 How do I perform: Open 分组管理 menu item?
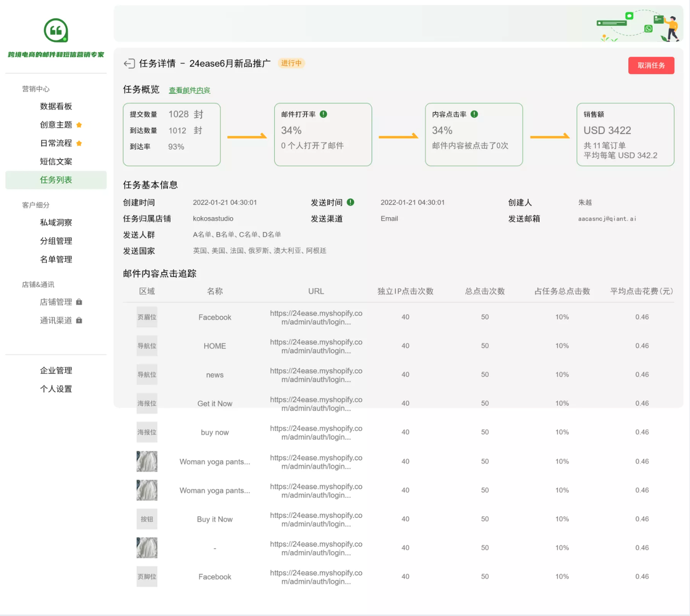point(56,241)
